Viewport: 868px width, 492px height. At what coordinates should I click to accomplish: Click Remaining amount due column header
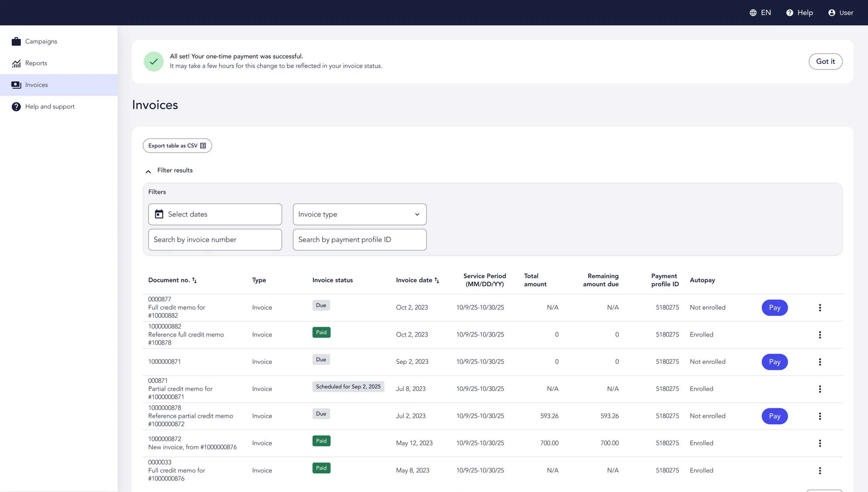(600, 280)
